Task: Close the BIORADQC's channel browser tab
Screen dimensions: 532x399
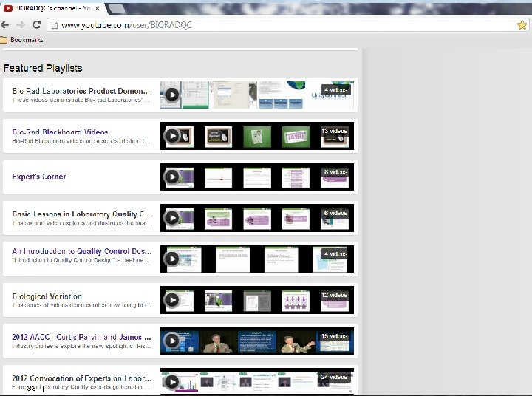Action: pos(98,8)
